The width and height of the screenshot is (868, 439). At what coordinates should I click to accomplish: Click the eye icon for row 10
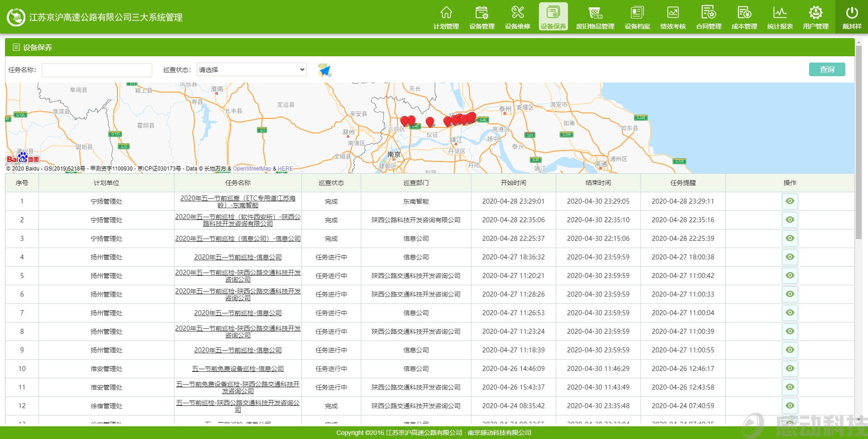[x=790, y=369]
